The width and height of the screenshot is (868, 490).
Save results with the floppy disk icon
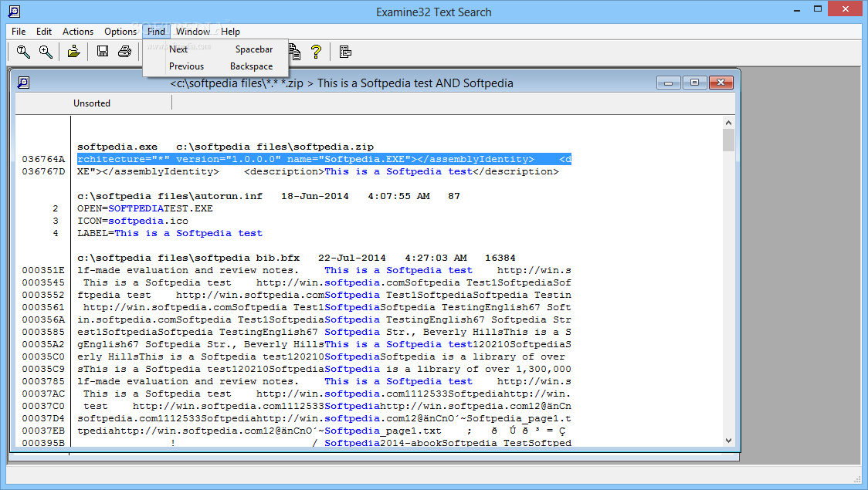coord(103,52)
